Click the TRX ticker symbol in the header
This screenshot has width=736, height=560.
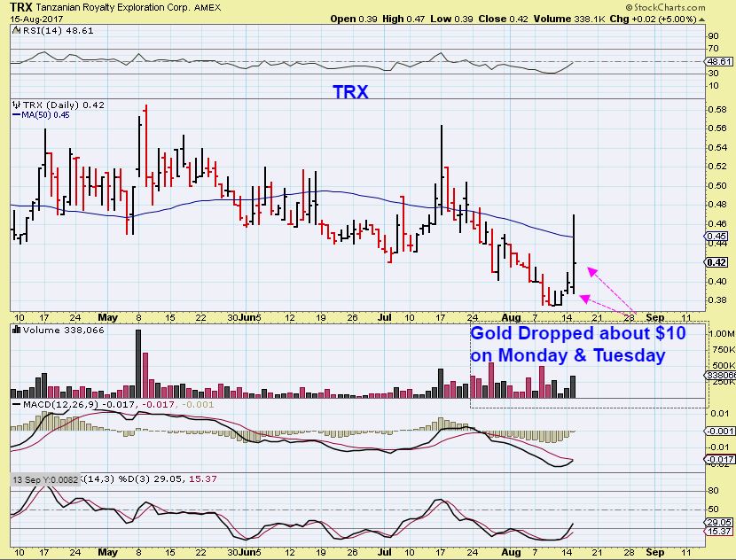(x=20, y=7)
